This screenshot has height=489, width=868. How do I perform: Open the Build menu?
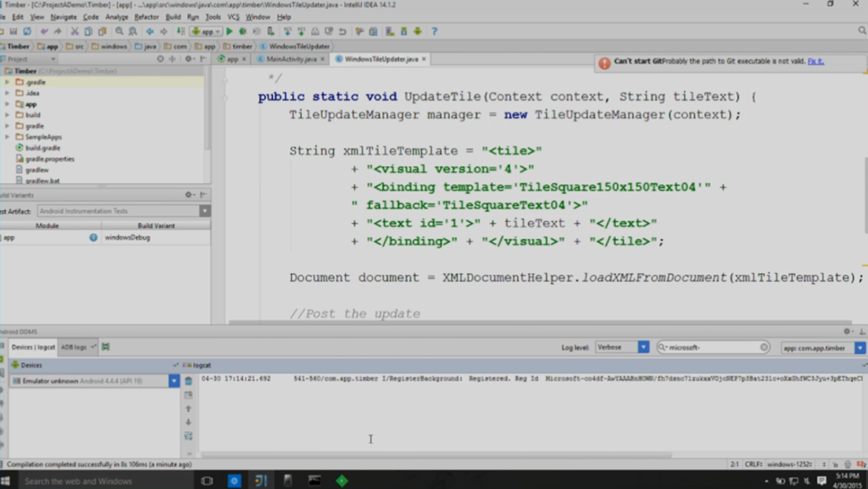(173, 17)
